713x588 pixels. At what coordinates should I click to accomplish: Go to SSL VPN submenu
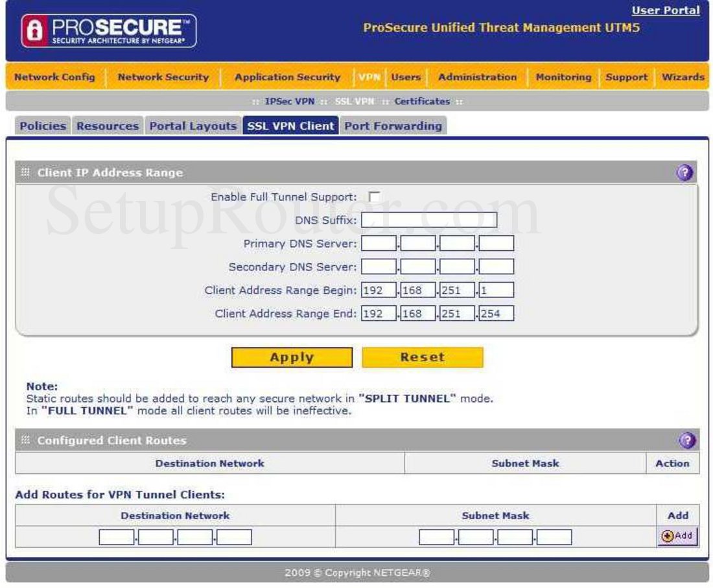point(355,101)
